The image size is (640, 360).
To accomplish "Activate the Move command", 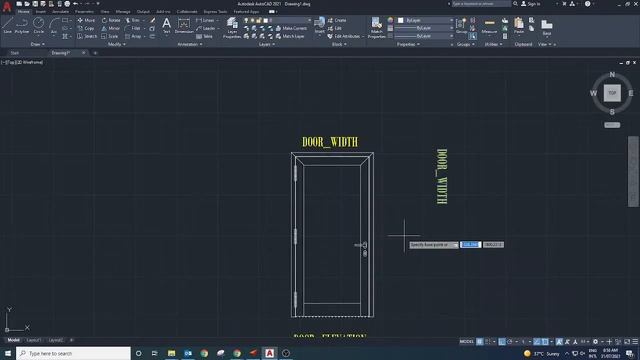I will 86,20.
